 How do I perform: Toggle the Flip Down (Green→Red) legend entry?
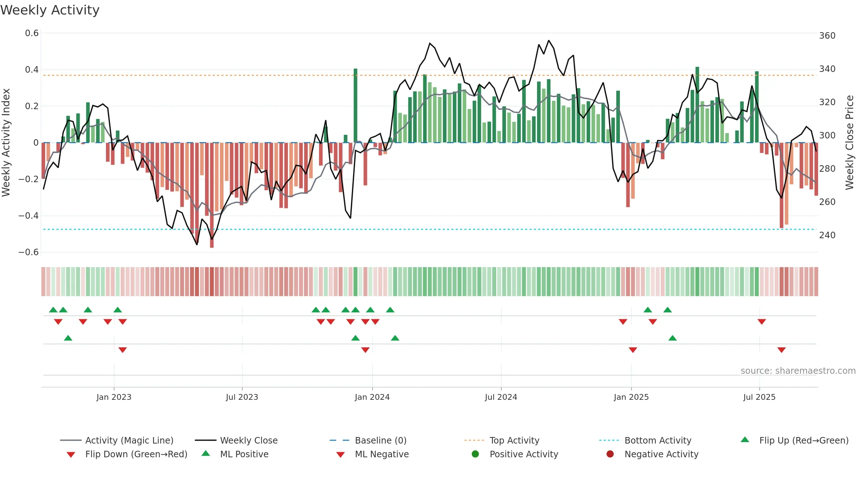(127, 454)
